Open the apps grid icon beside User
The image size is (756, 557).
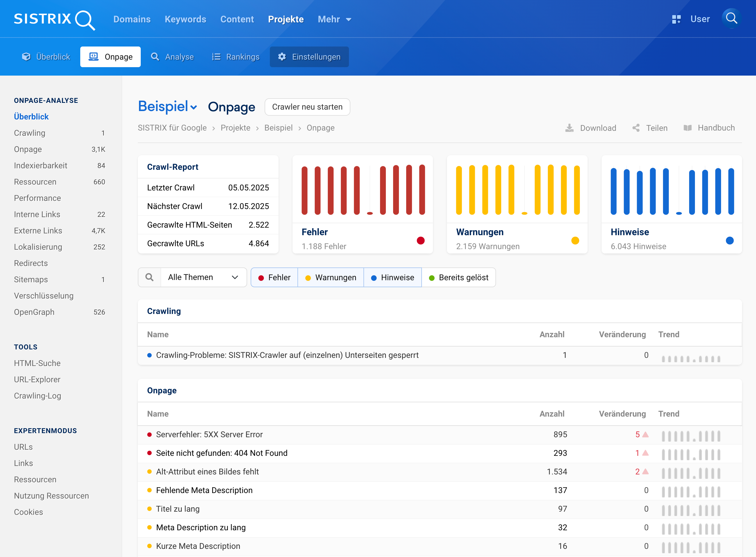676,19
